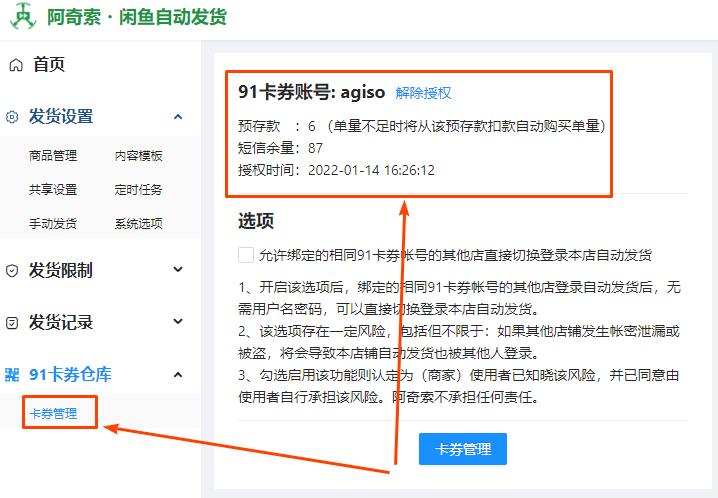Enable the 允许绑定的相同91卡券帐号 checkbox

pyautogui.click(x=246, y=255)
